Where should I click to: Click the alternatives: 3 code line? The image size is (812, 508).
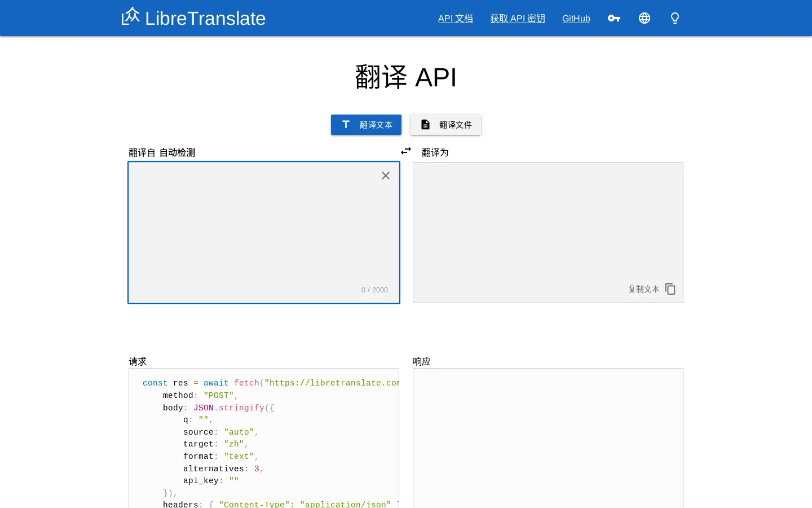click(223, 469)
